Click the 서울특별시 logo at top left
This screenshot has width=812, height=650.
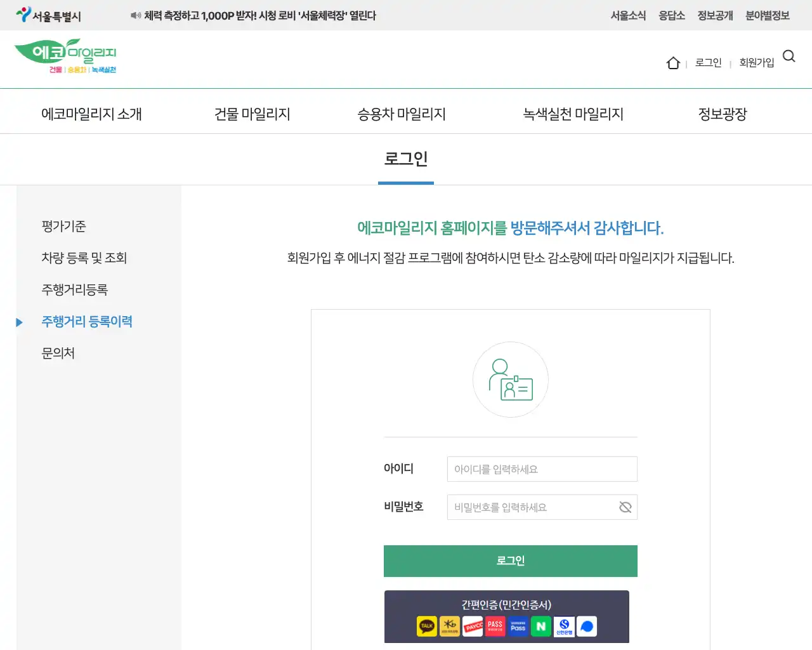48,15
